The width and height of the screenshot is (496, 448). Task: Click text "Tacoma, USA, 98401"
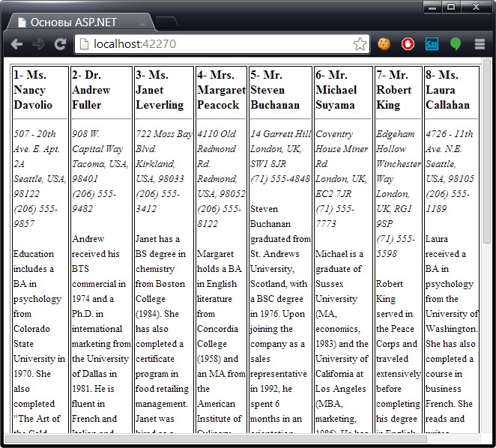[x=100, y=171]
